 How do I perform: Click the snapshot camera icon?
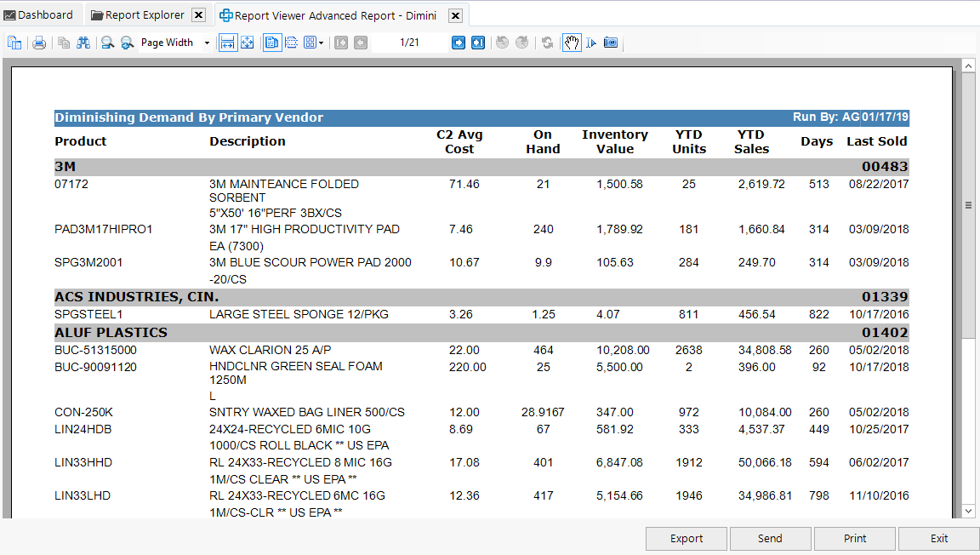pos(611,42)
